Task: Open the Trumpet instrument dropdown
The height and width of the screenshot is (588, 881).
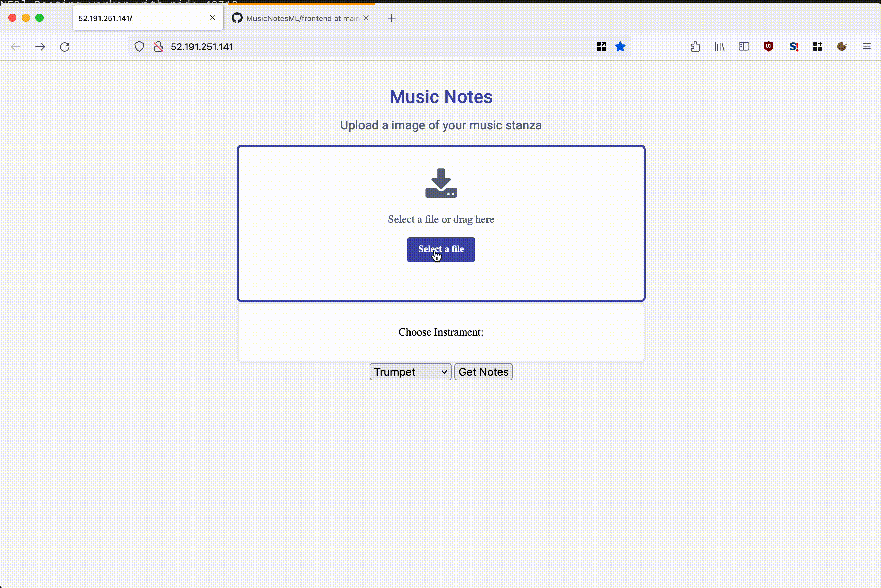Action: (410, 372)
